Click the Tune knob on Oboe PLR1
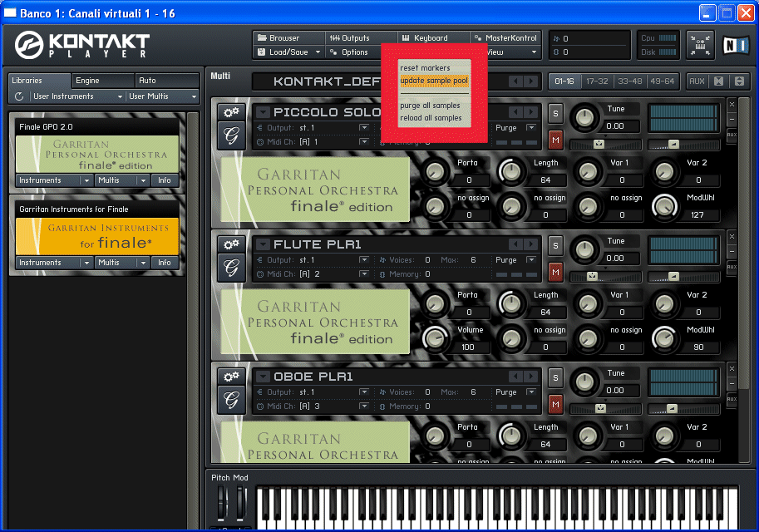 [x=585, y=382]
